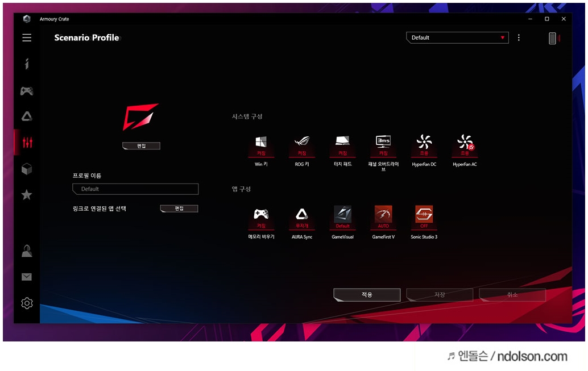Open the system info sidebar icon

[27, 64]
